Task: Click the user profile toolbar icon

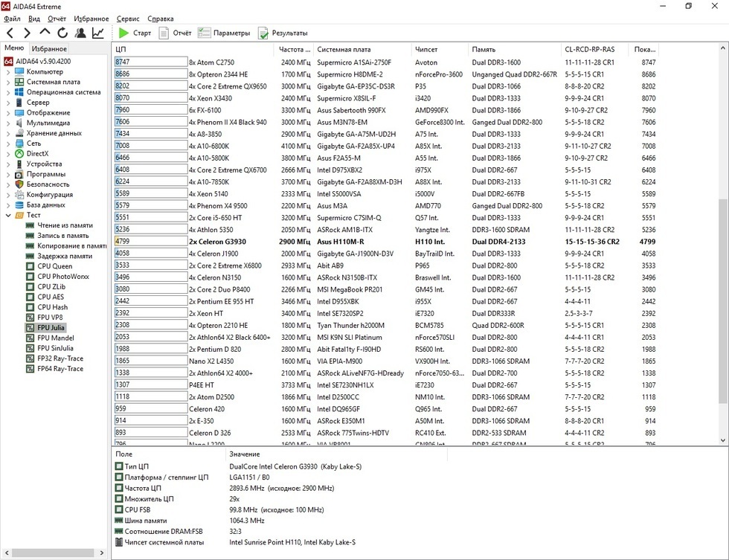Action: pos(80,33)
